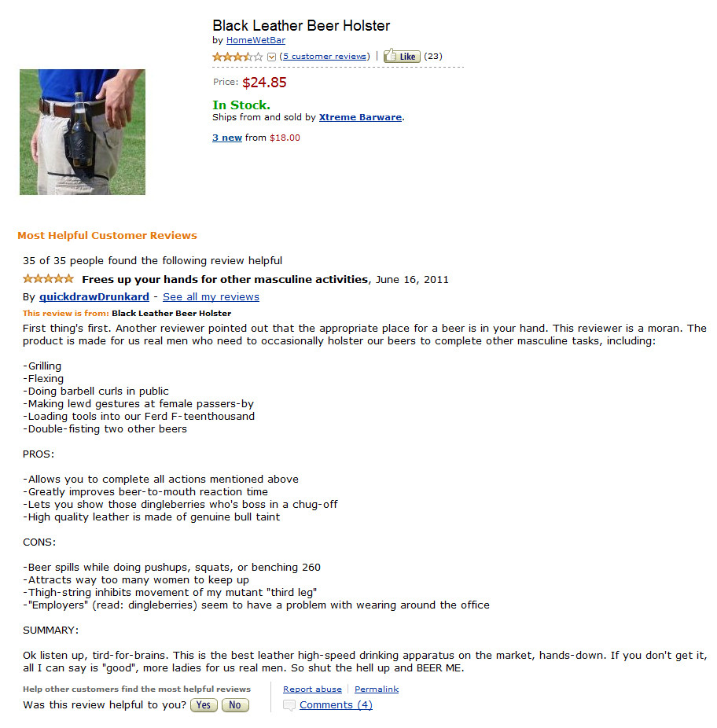Screen dimensions: 717x728
Task: Click the five-star review rating icon
Action: coord(48,279)
